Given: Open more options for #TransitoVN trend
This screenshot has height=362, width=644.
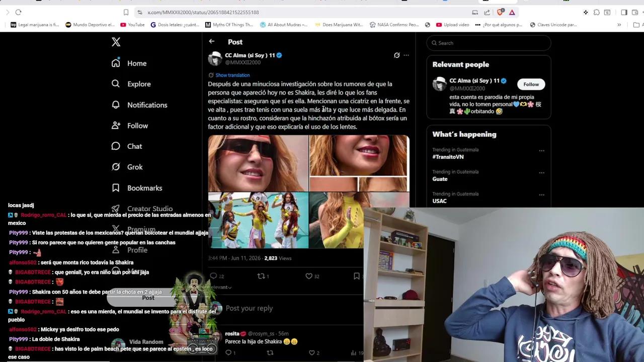Looking at the screenshot, I should tap(541, 150).
